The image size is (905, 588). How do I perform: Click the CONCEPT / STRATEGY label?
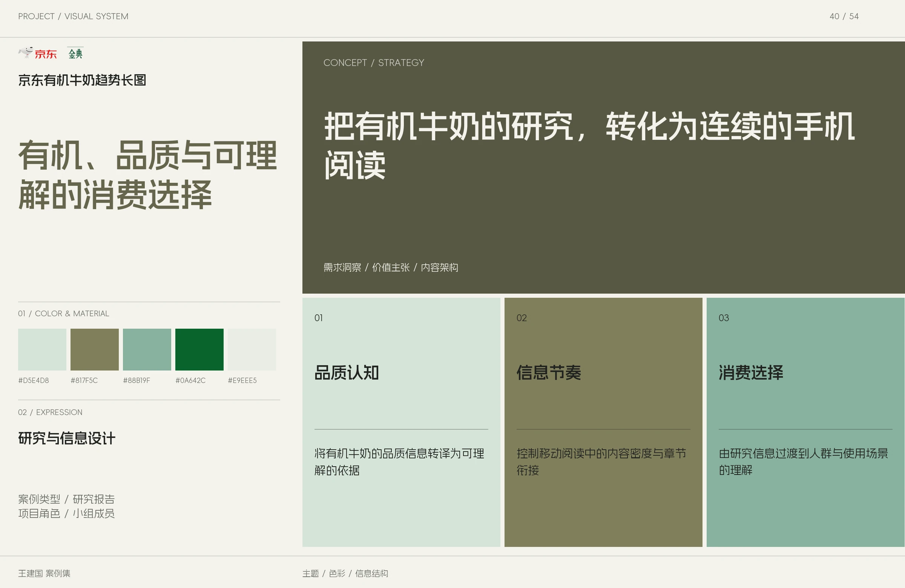click(374, 63)
